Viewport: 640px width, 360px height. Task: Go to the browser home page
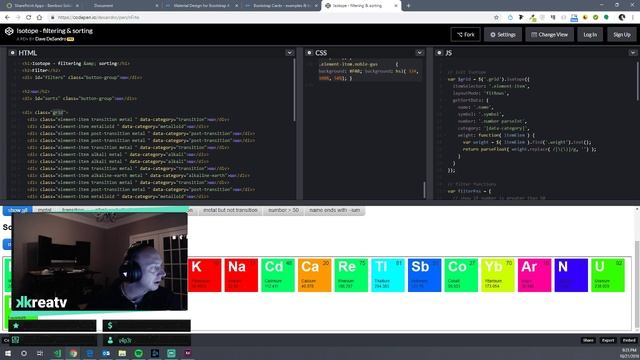39,18
